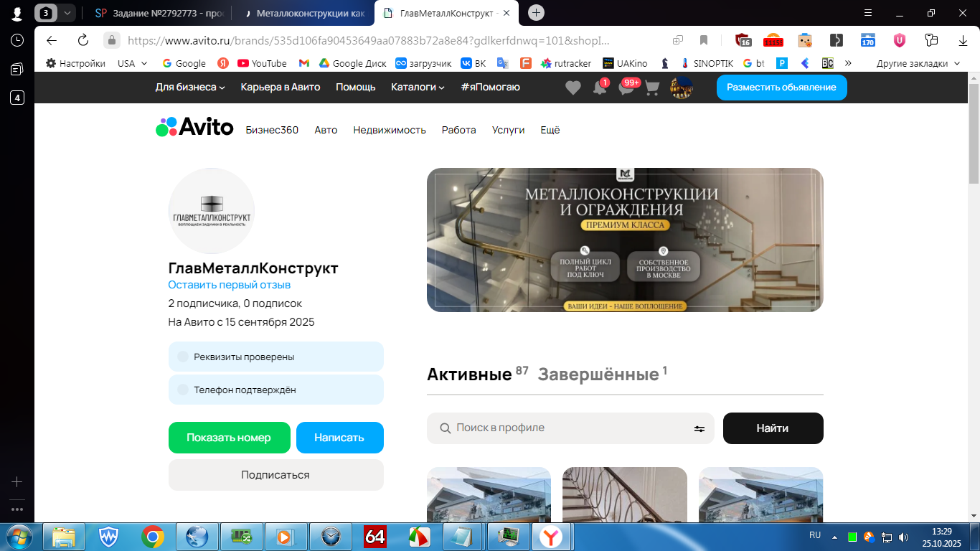Expand the Для бизнеса dropdown
The image size is (980, 551).
coord(190,87)
